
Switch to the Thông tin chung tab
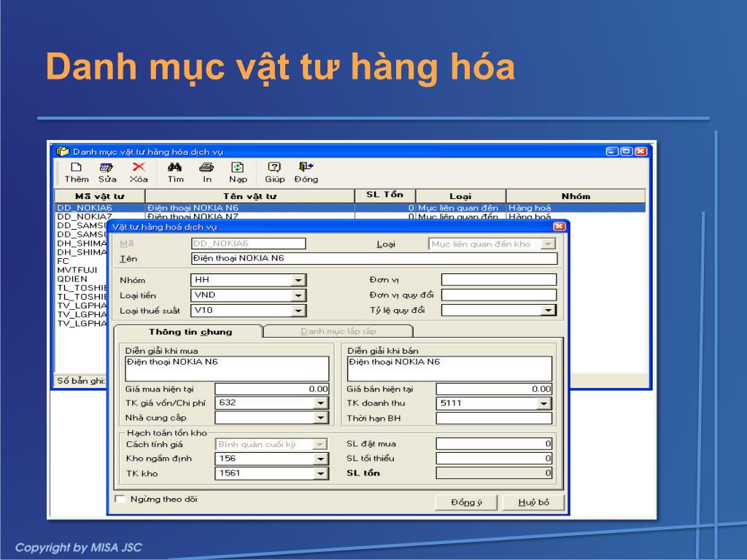click(190, 332)
